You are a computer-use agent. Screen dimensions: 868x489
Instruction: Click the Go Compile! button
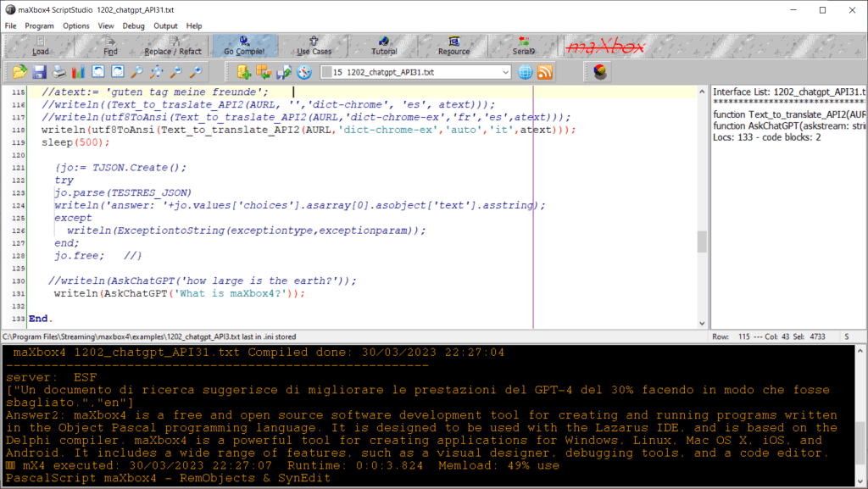coord(244,46)
